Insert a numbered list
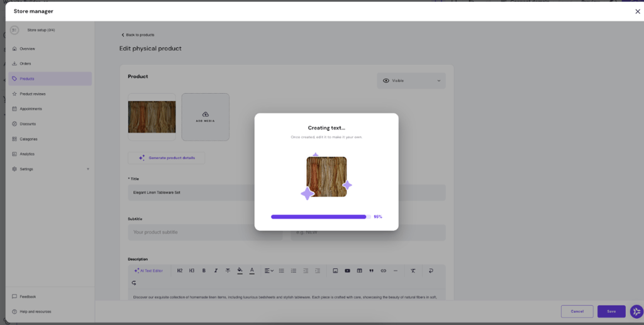The height and width of the screenshot is (325, 644). pyautogui.click(x=294, y=271)
